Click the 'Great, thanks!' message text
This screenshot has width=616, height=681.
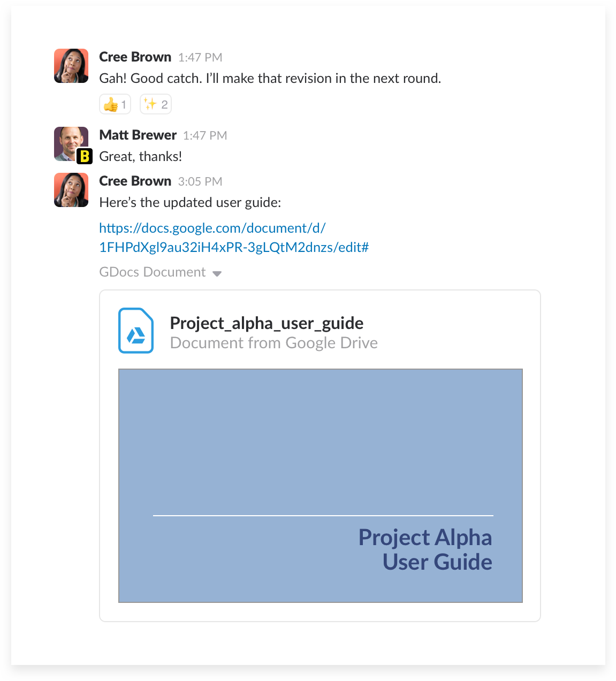click(x=141, y=156)
